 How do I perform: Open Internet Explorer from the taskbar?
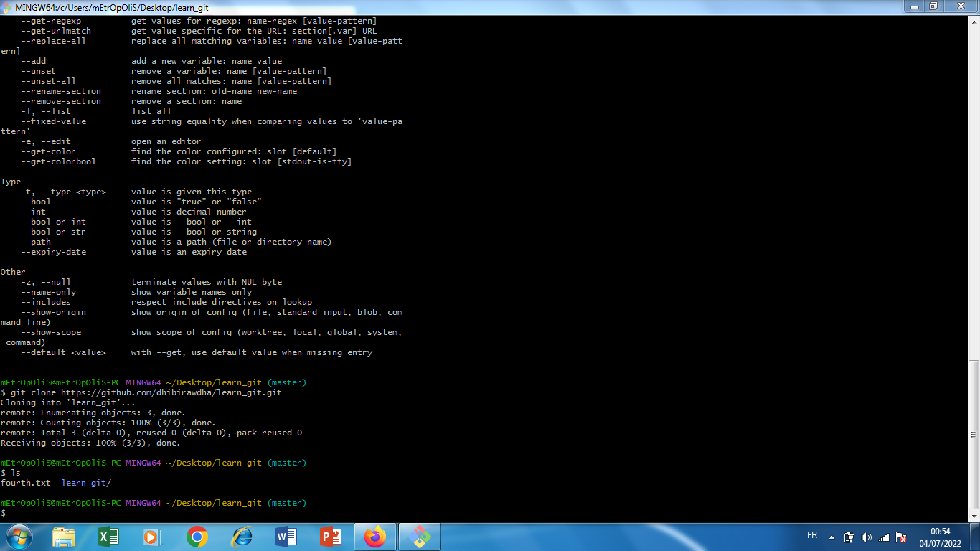point(242,537)
